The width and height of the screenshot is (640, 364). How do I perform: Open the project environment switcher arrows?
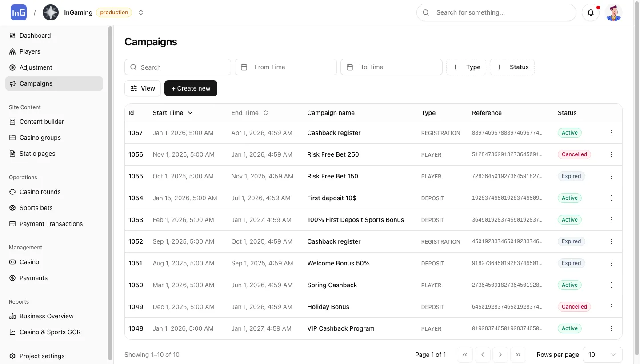(141, 12)
